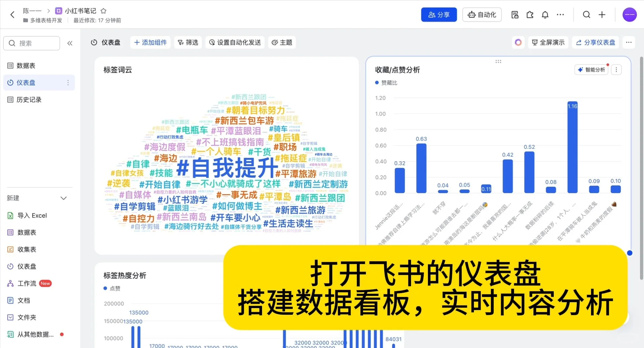Collapse the sidebar with the double-chevron
The height and width of the screenshot is (348, 644).
(70, 43)
